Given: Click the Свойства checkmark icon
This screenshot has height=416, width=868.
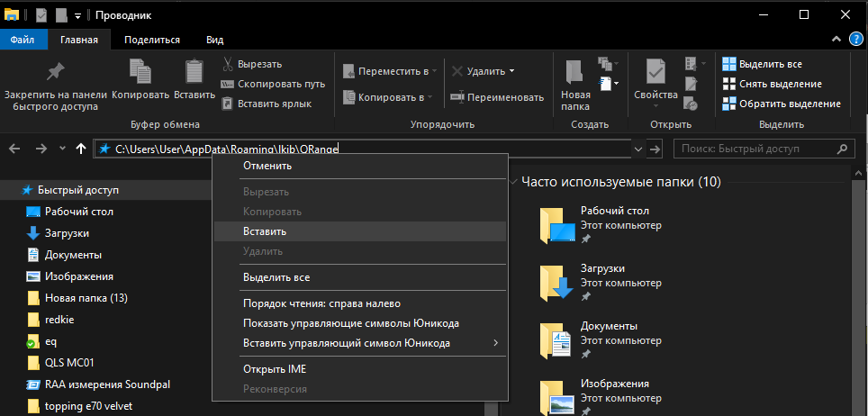Looking at the screenshot, I should [656, 71].
